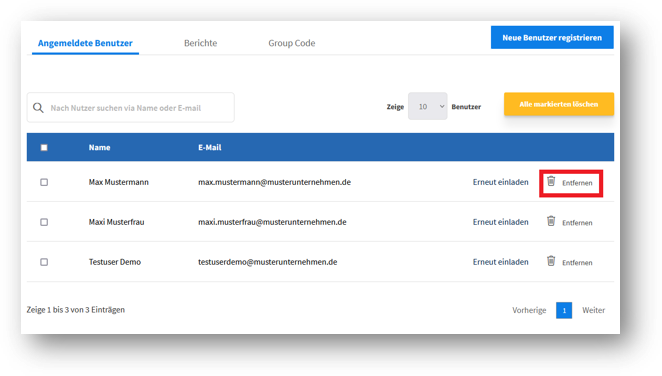The width and height of the screenshot is (662, 376).
Task: Select page number 1 in pagination
Action: [564, 310]
